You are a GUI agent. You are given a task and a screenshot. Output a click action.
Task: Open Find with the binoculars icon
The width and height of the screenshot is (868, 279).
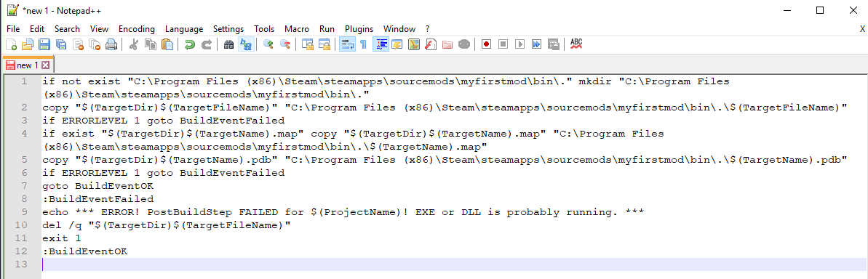[228, 45]
